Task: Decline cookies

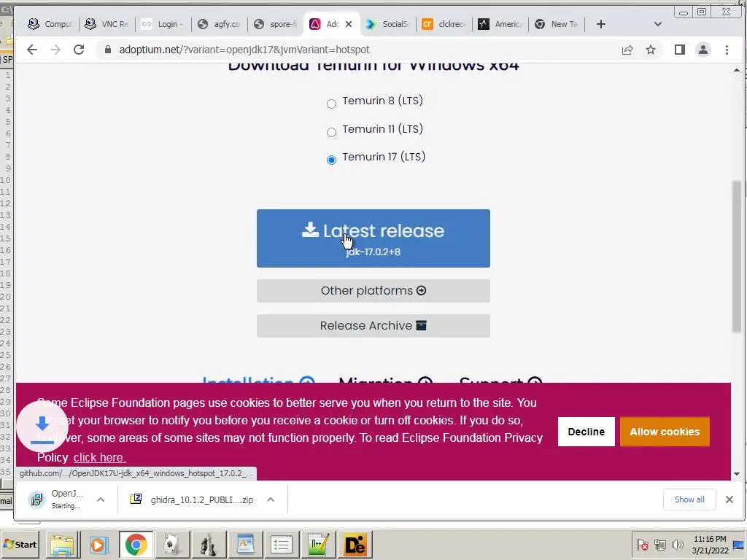Action: [x=586, y=432]
